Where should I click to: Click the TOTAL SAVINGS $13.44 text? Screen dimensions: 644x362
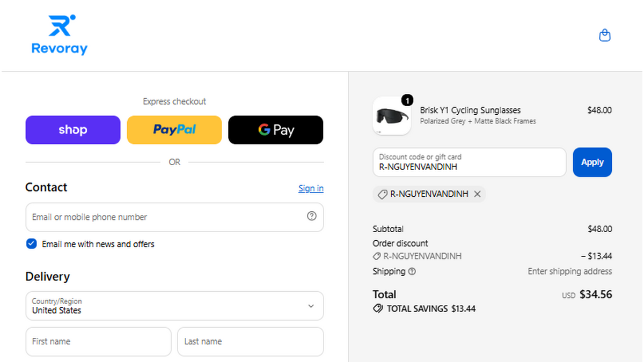click(431, 309)
